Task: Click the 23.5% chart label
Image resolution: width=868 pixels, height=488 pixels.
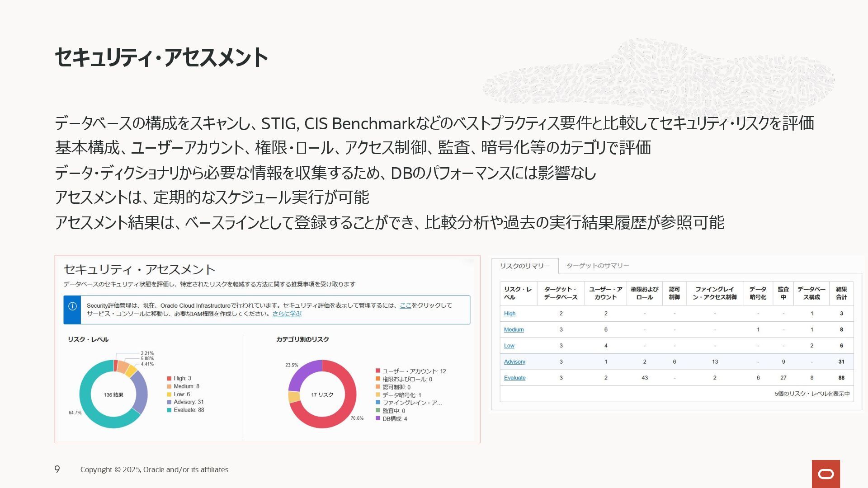Action: (292, 365)
